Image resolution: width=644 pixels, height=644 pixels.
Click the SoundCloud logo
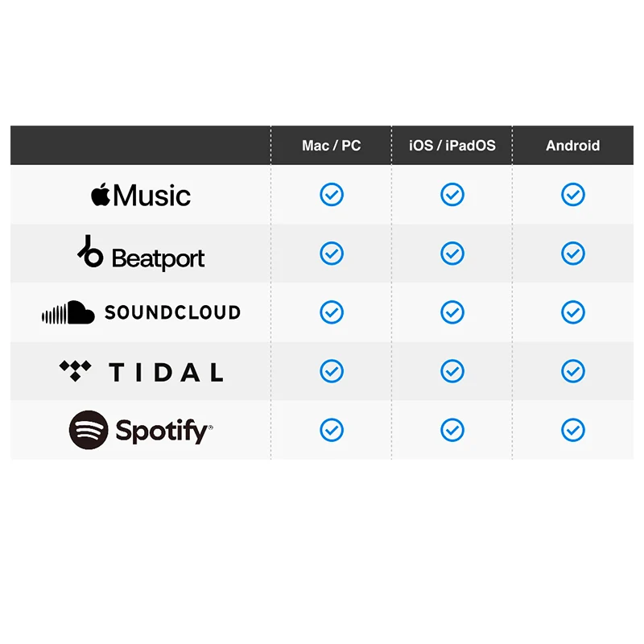coord(141,312)
